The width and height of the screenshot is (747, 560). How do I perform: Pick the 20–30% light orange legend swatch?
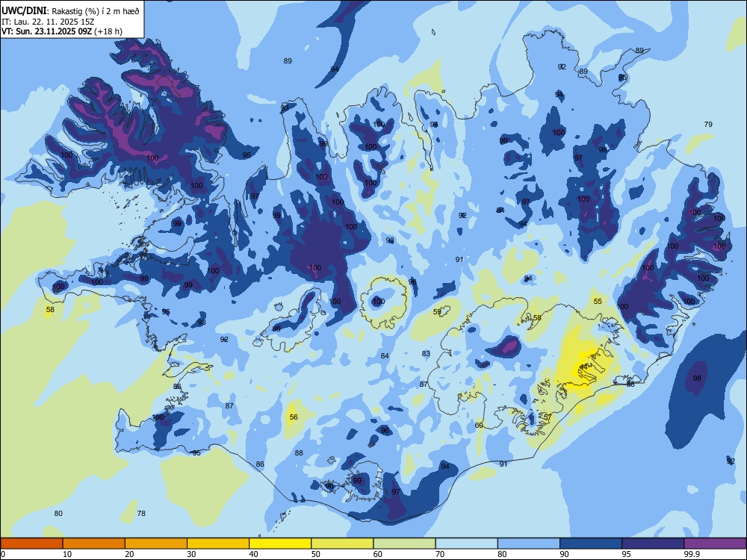(156, 544)
